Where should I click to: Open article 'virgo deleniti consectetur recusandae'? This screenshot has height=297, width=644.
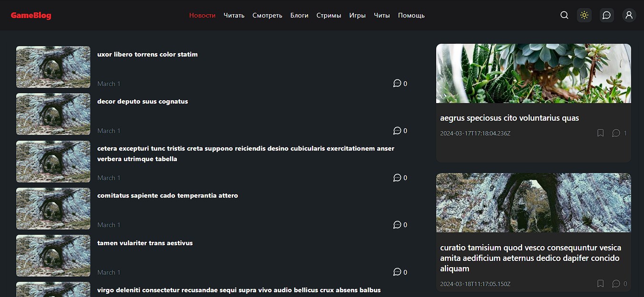tap(239, 290)
